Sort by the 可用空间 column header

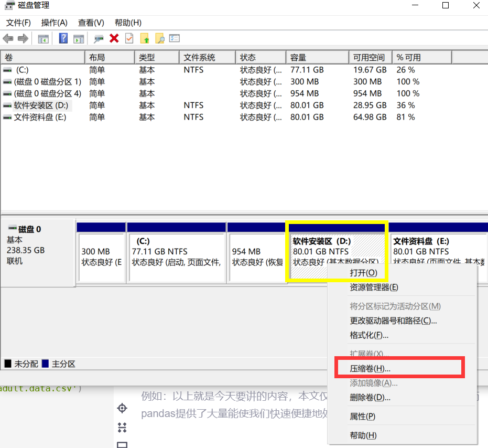click(371, 58)
